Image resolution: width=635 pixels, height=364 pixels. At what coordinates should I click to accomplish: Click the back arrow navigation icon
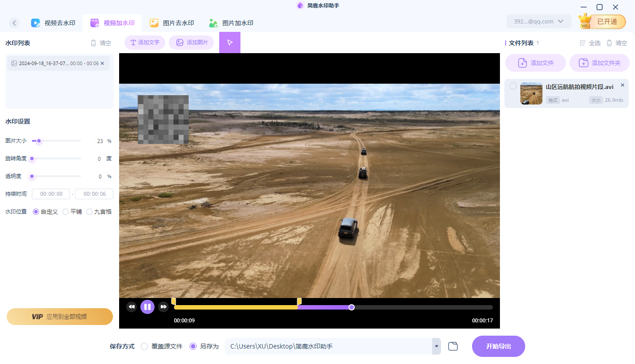tap(15, 23)
